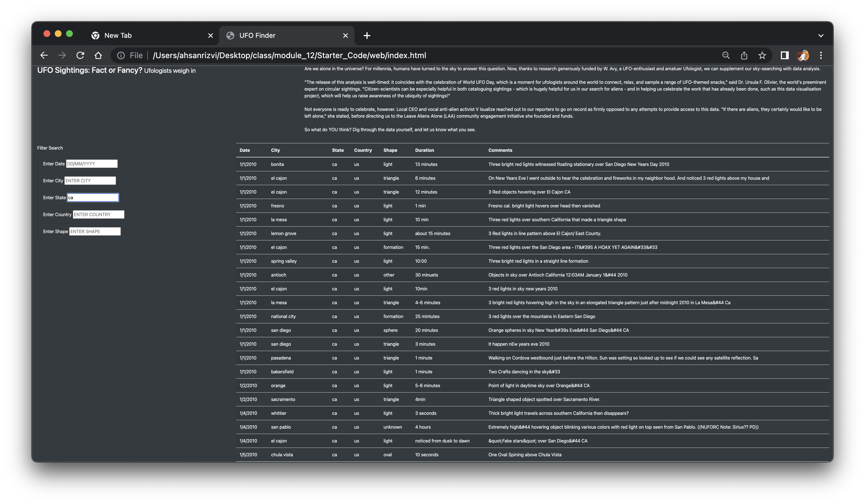Select the UFO Finder tab
Image resolution: width=865 pixels, height=504 pixels.
(x=275, y=35)
